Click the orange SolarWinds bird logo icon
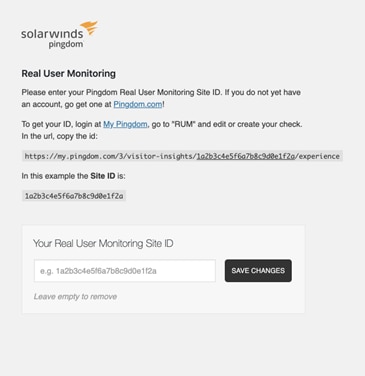 coord(89,28)
